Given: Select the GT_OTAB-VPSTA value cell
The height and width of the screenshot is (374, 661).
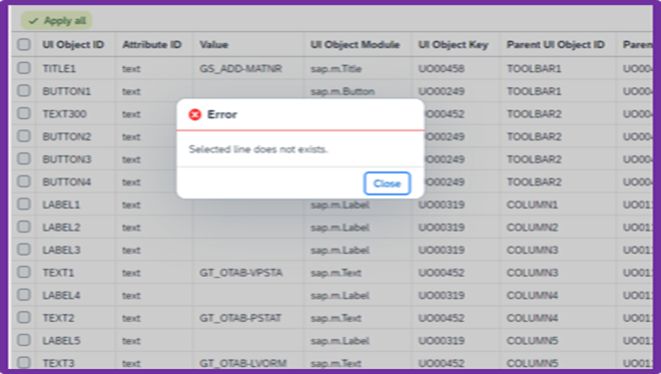Looking at the screenshot, I should click(241, 273).
